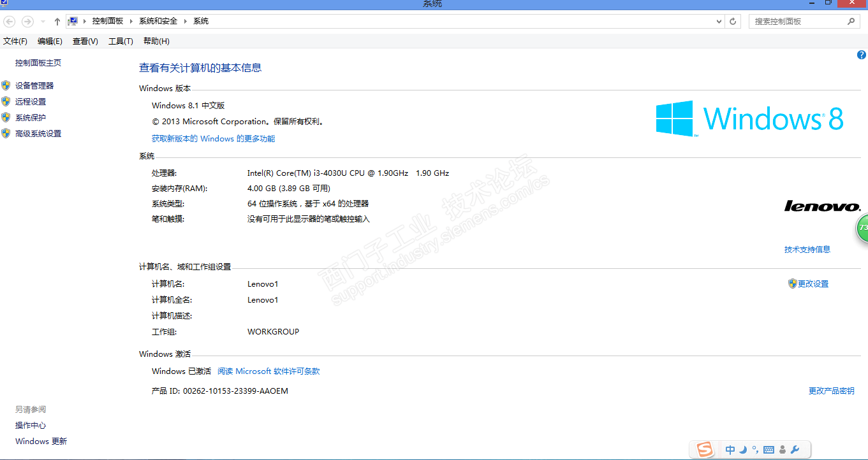Viewport: 868px width, 460px height.
Task: Click 更改产品密钥 link
Action: (832, 391)
